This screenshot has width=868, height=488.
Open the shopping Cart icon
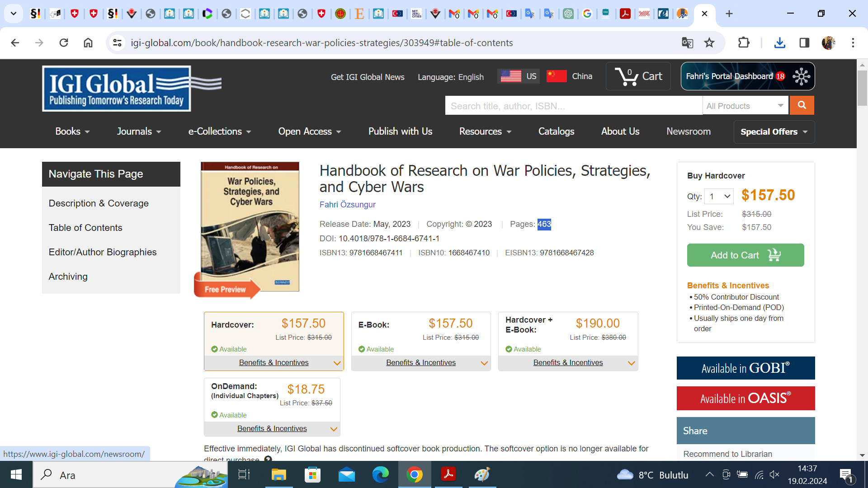tap(638, 76)
